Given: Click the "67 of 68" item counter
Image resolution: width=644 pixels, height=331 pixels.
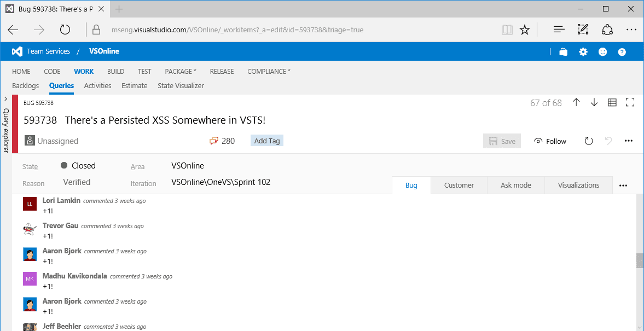Looking at the screenshot, I should coord(546,103).
